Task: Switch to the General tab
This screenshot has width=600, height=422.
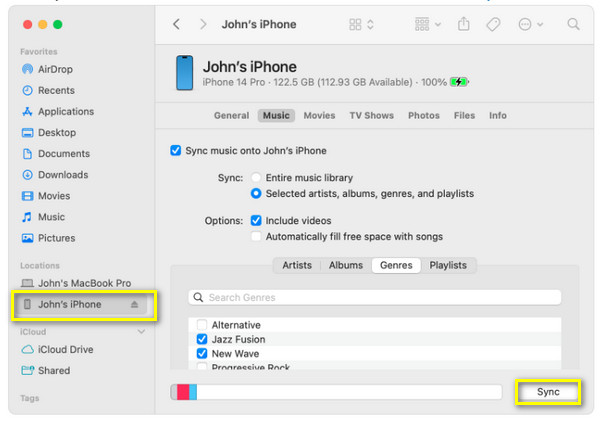Action: [231, 116]
